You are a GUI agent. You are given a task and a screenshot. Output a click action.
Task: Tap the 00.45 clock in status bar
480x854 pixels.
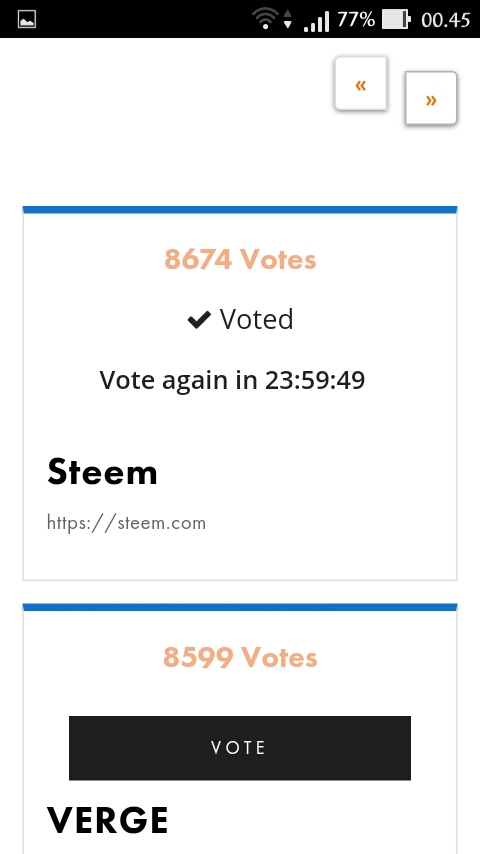446,20
